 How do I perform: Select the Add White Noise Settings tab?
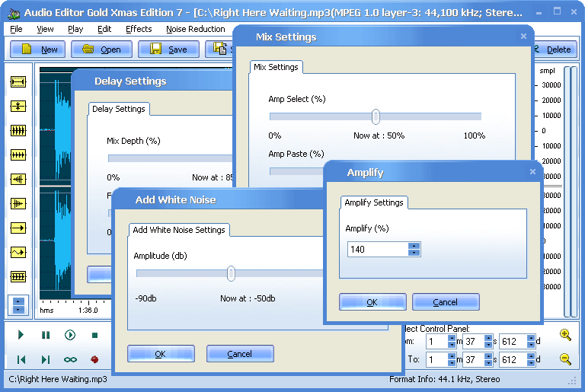(x=179, y=230)
